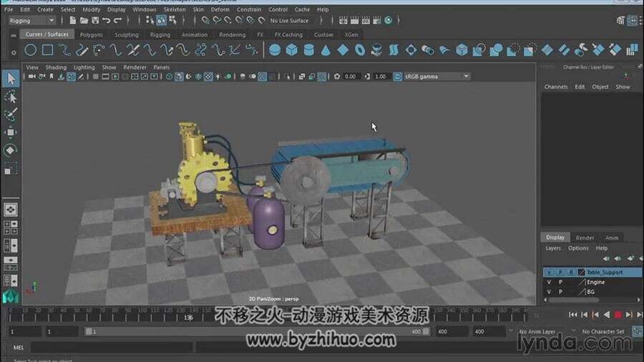Toggle visibility V of Table_Support layer
The height and width of the screenshot is (362, 644).
click(x=549, y=272)
